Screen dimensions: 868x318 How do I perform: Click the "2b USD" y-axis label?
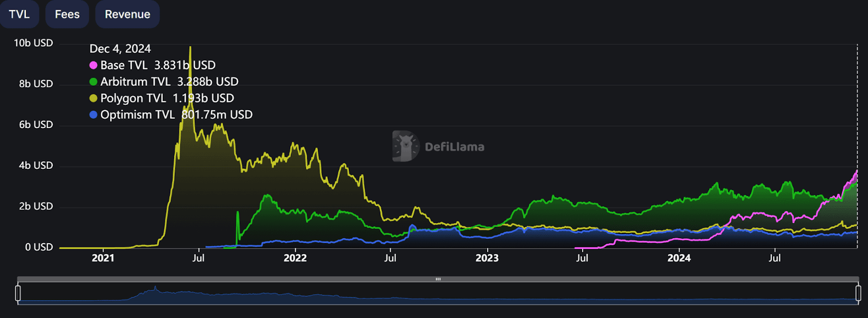[36, 206]
